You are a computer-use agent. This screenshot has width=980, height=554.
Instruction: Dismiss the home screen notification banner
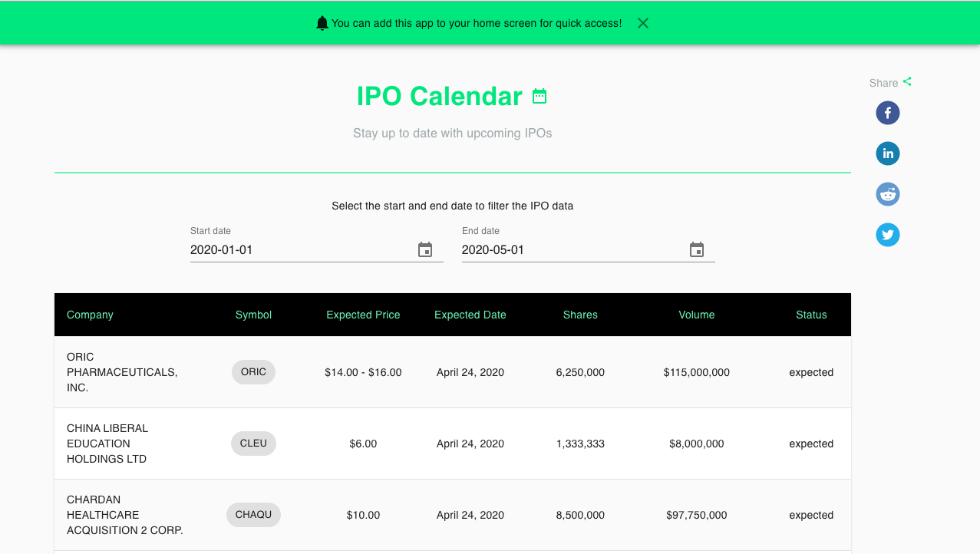(642, 23)
